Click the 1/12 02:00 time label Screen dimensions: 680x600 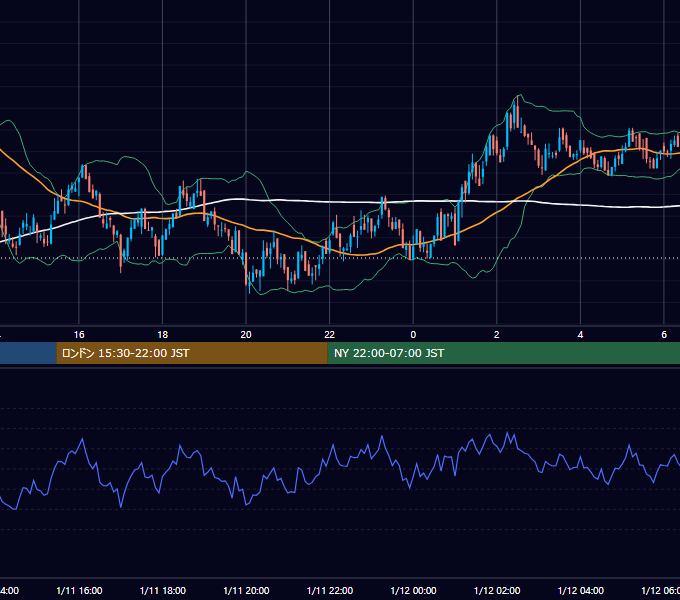point(497,590)
